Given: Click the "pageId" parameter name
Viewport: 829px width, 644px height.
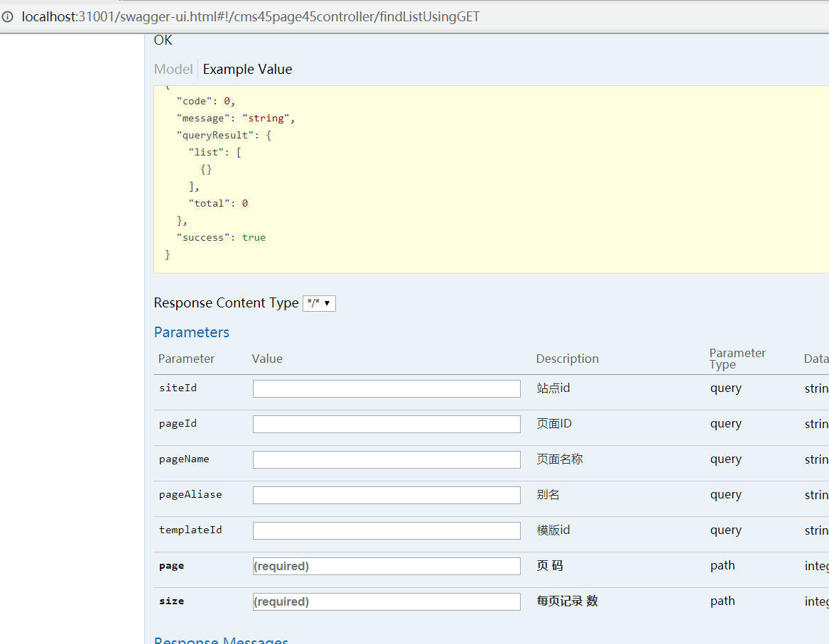Looking at the screenshot, I should tap(178, 424).
